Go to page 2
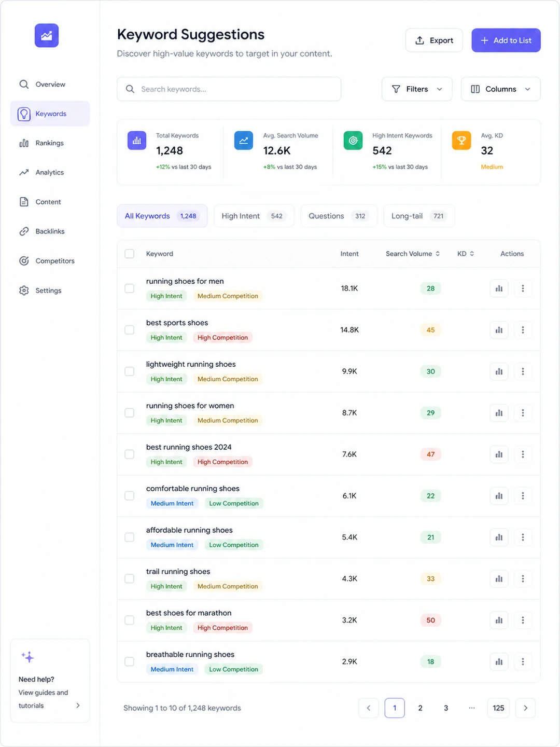 (420, 708)
